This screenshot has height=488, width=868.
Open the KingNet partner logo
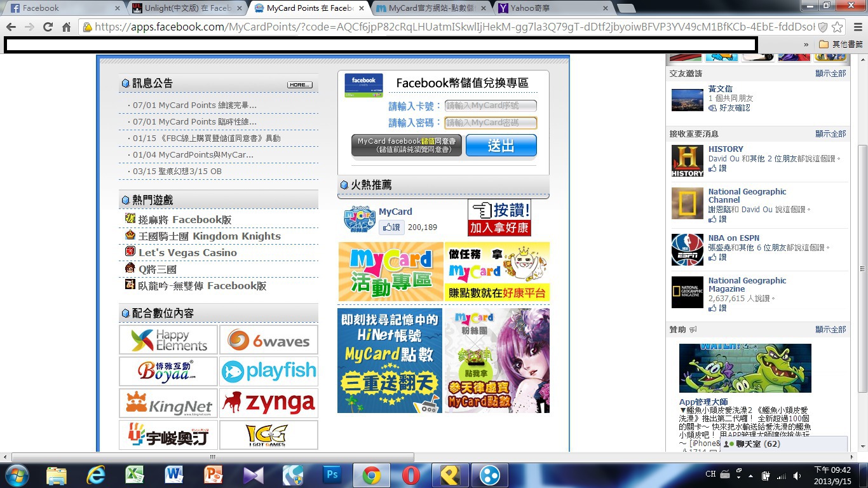pos(168,403)
